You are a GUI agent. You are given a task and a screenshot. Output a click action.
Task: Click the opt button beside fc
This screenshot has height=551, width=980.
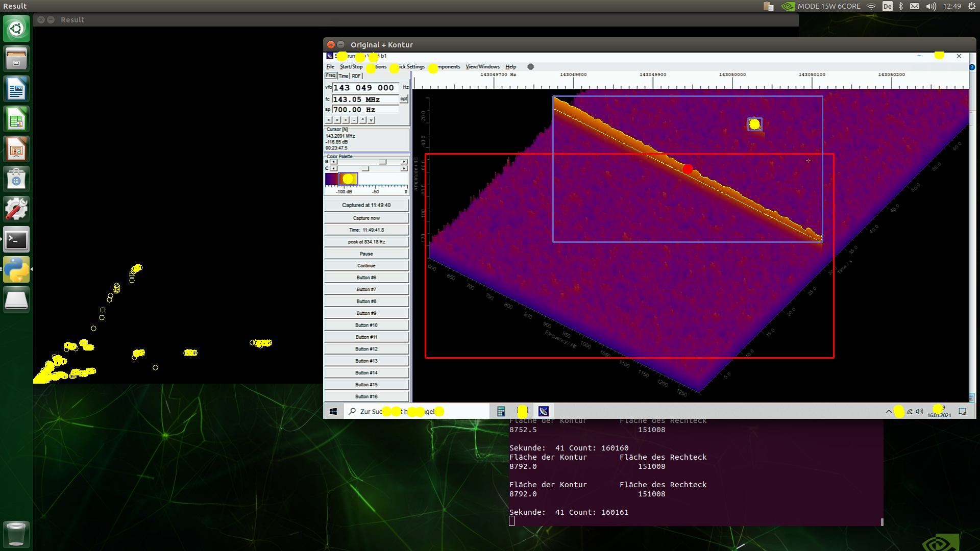click(404, 99)
